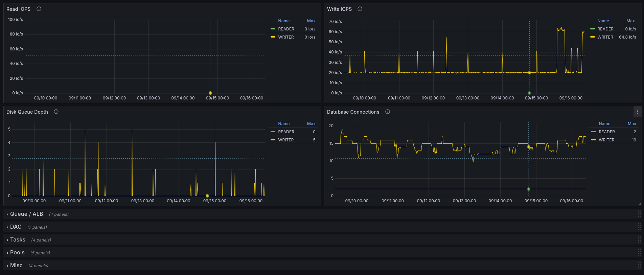Click yellow WRITER color swatch in Write IOPS legend

(x=592, y=37)
